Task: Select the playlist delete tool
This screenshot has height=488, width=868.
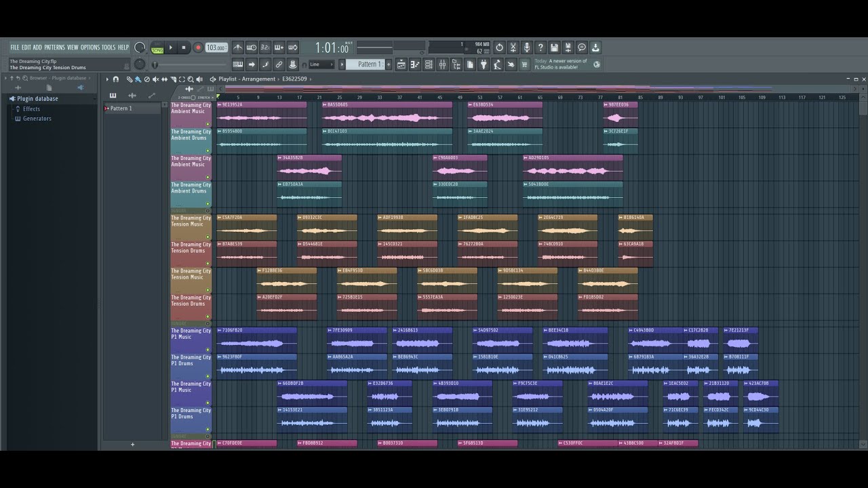Action: 147,79
